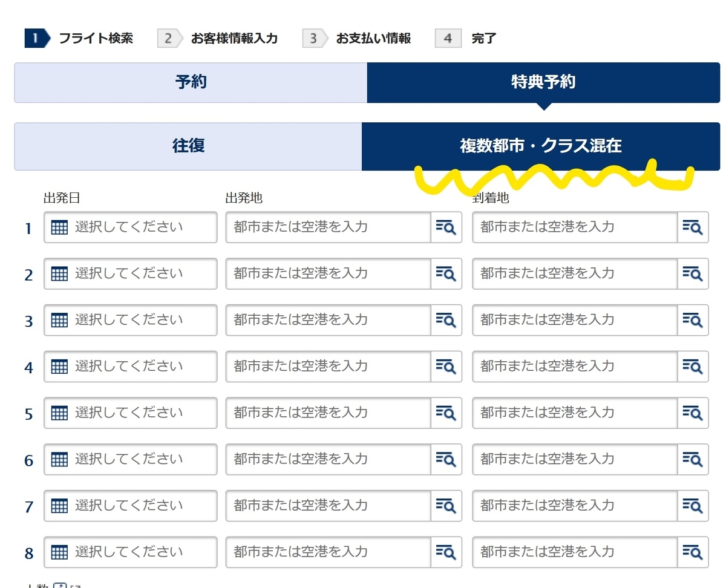Focus row 7 到着地 city or airport input
The height and width of the screenshot is (588, 726).
click(x=574, y=505)
